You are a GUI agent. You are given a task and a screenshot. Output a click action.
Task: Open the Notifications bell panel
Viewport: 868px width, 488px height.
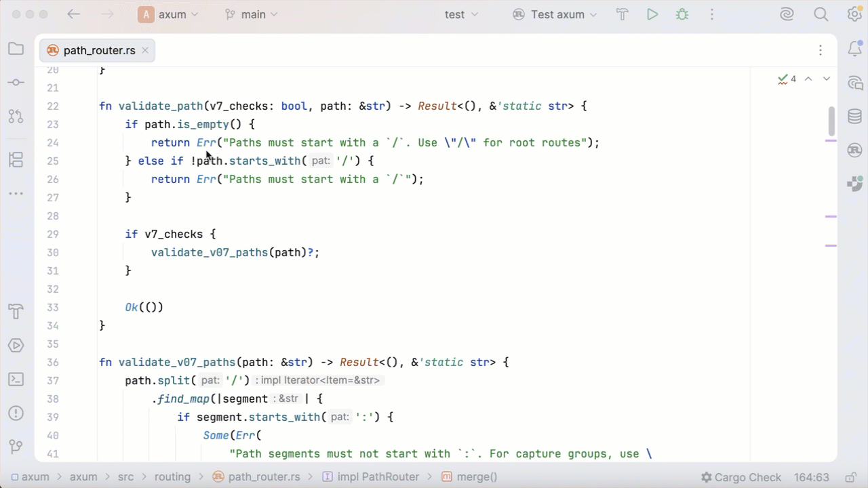point(855,49)
